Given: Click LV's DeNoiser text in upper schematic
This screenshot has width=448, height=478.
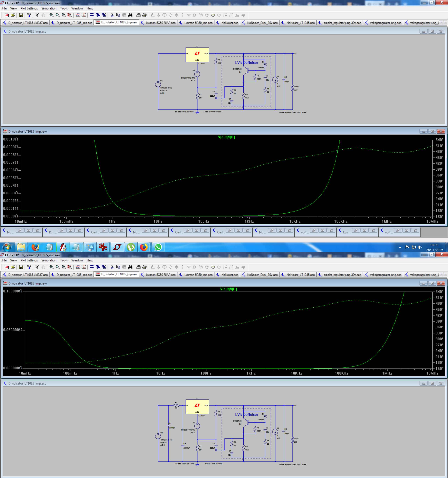Looking at the screenshot, I should [246, 62].
